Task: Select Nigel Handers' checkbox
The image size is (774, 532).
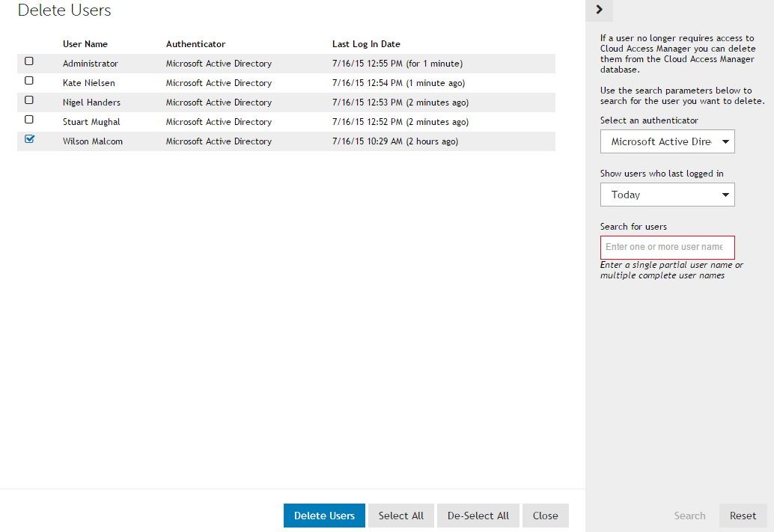Action: (29, 100)
